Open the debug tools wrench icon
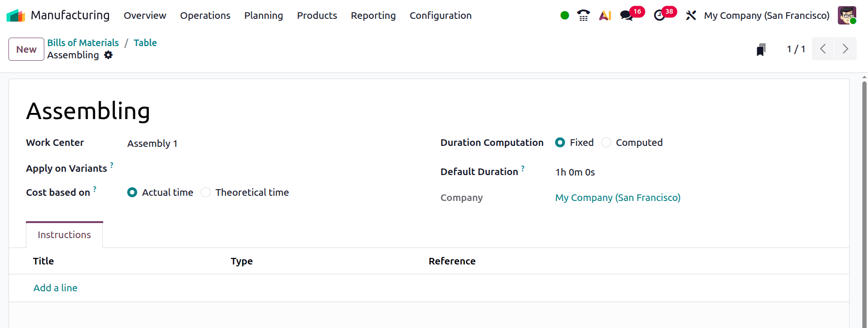Screen dimensions: 868x328 691,16
